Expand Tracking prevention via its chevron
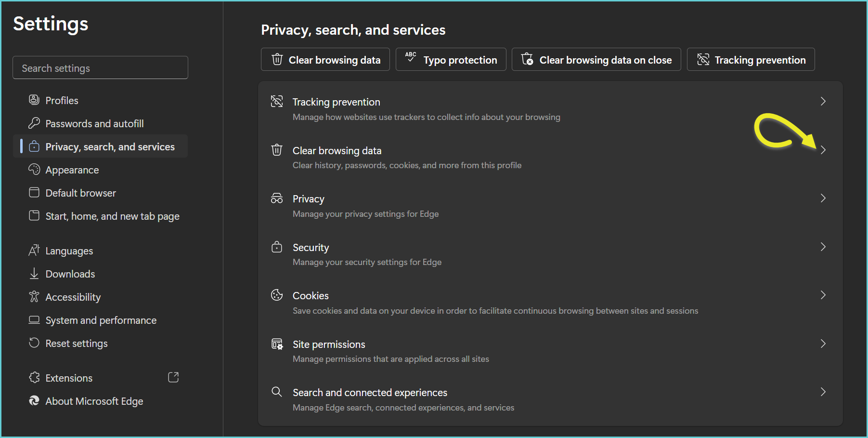The width and height of the screenshot is (868, 438). [823, 101]
